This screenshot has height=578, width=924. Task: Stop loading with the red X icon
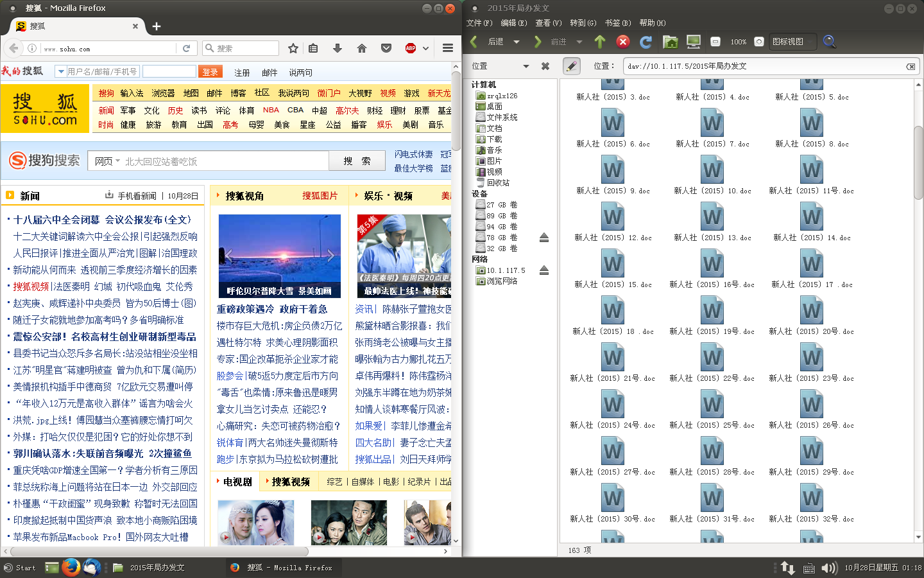[x=623, y=42]
